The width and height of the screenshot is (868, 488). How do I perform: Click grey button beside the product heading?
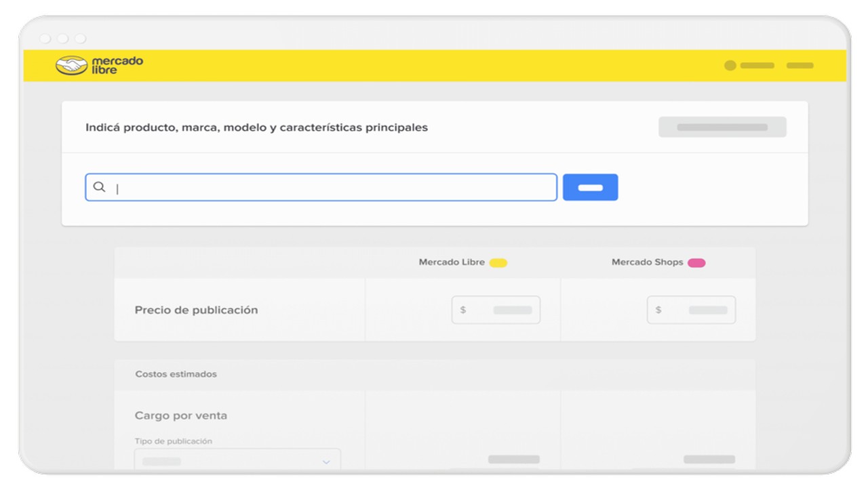tap(722, 127)
